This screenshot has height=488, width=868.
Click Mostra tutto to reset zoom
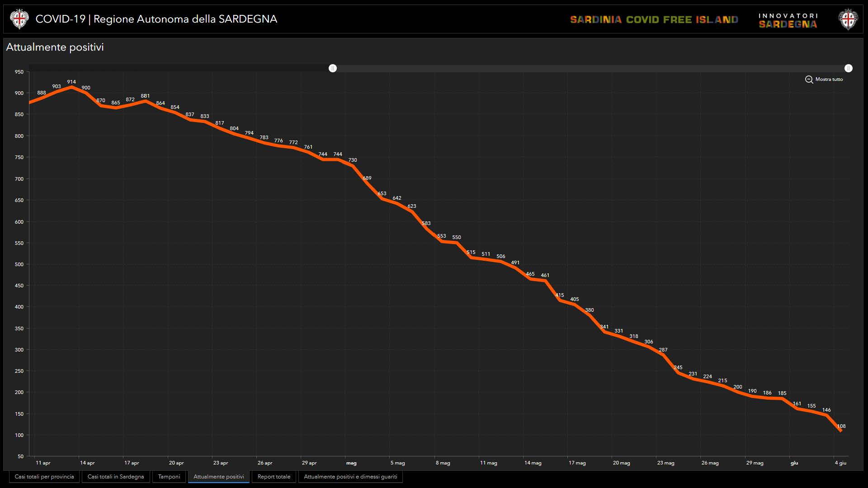pos(829,80)
